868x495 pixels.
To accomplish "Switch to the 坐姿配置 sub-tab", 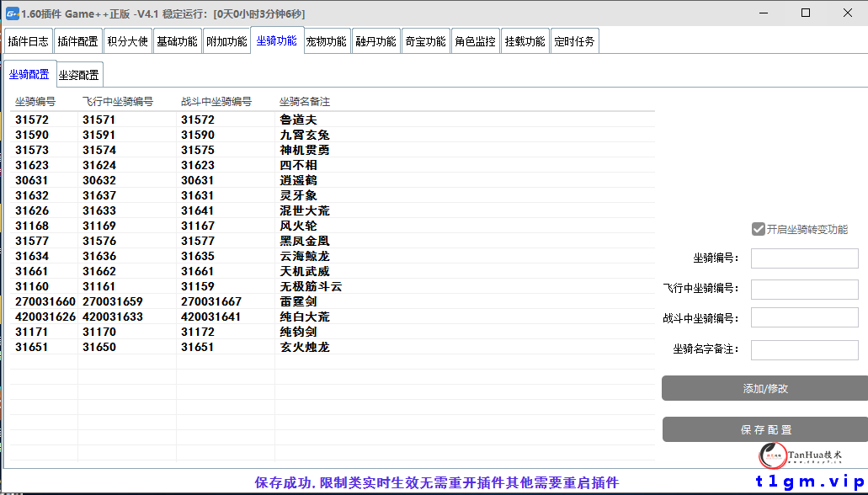I will pyautogui.click(x=79, y=74).
